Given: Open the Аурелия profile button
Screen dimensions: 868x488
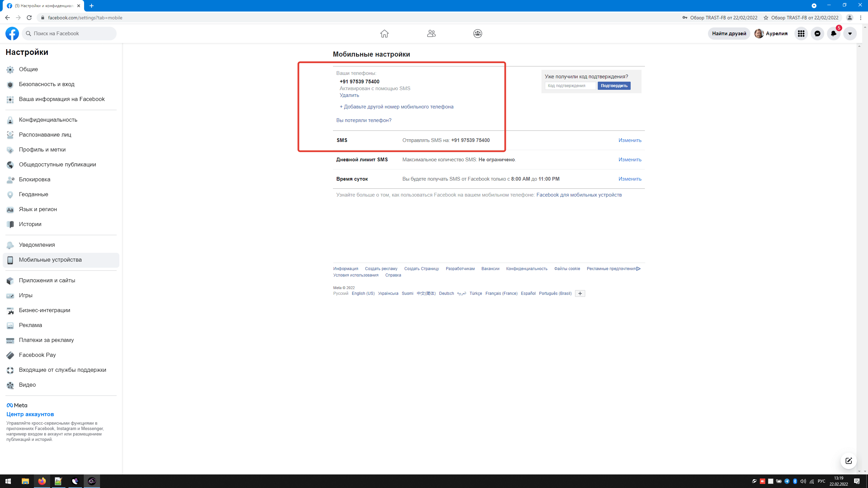Looking at the screenshot, I should pos(771,34).
